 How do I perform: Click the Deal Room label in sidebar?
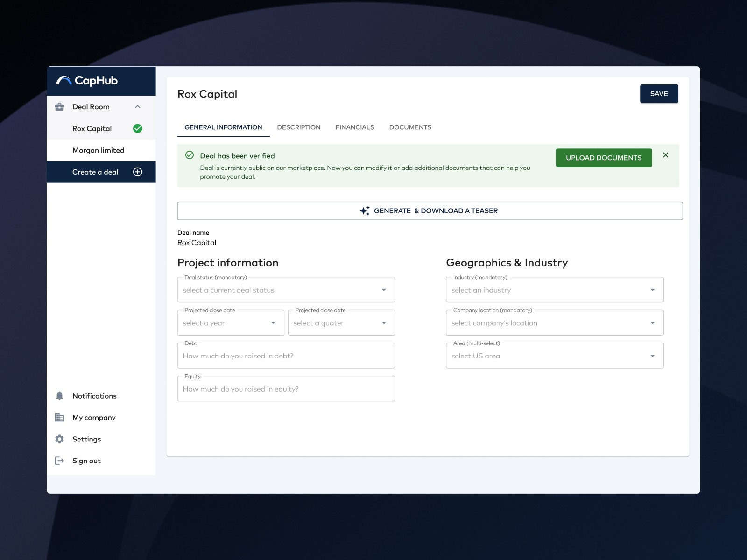(x=91, y=107)
